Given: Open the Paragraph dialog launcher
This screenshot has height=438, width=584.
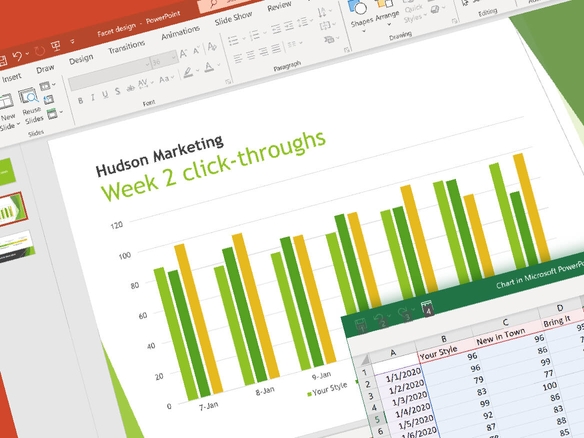Looking at the screenshot, I should click(347, 50).
